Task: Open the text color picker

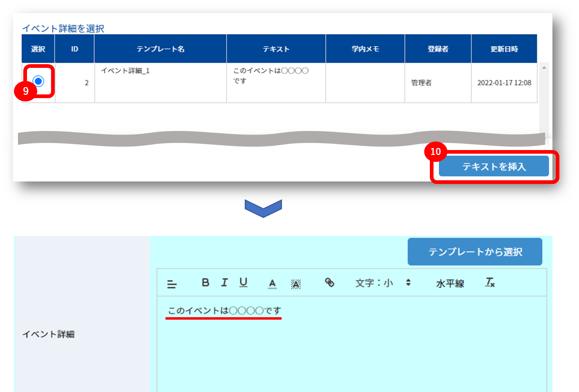Action: pyautogui.click(x=273, y=284)
